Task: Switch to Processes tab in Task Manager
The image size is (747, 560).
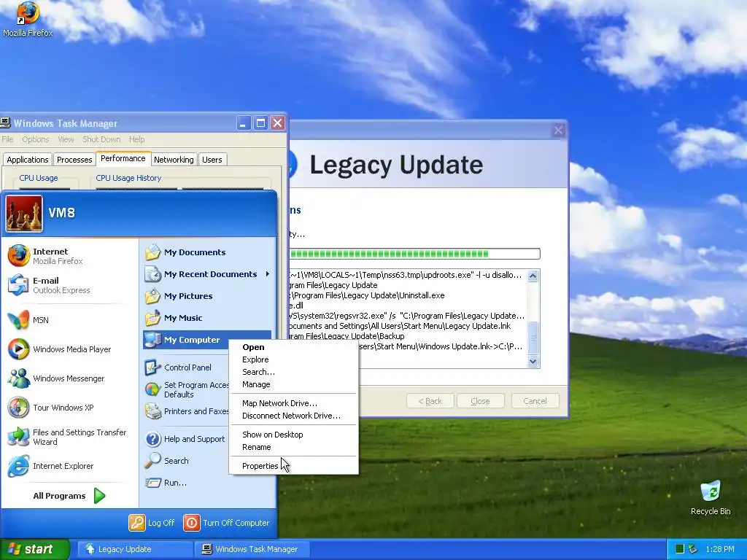Action: tap(74, 160)
